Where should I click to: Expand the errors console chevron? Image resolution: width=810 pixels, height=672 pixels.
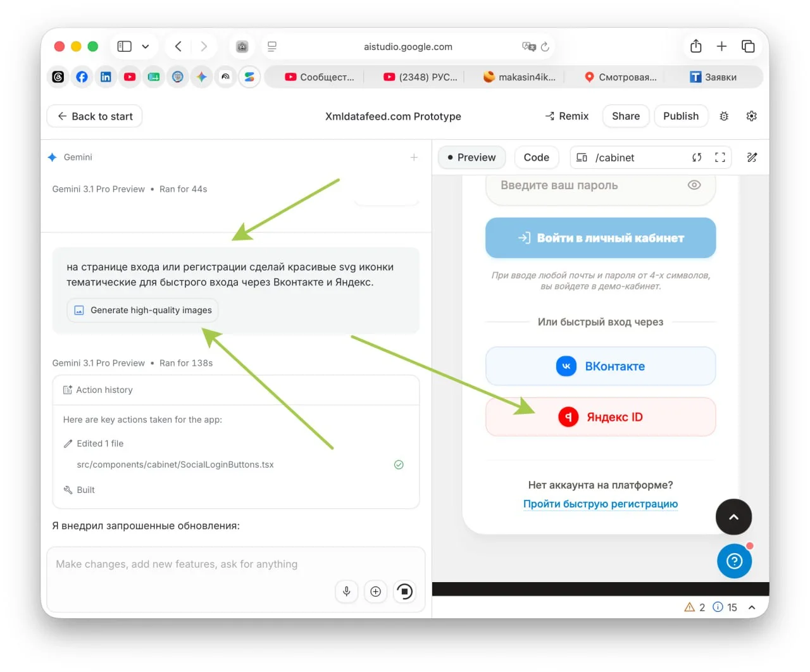tap(752, 607)
